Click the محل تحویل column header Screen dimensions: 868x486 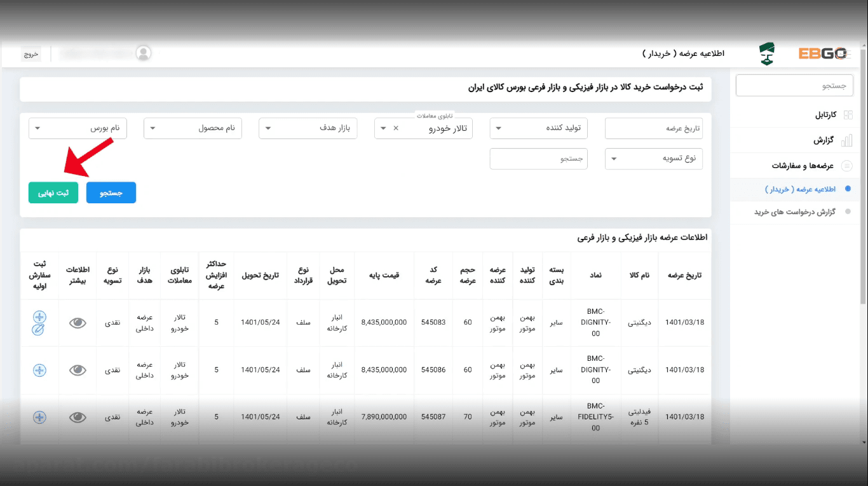(337, 276)
